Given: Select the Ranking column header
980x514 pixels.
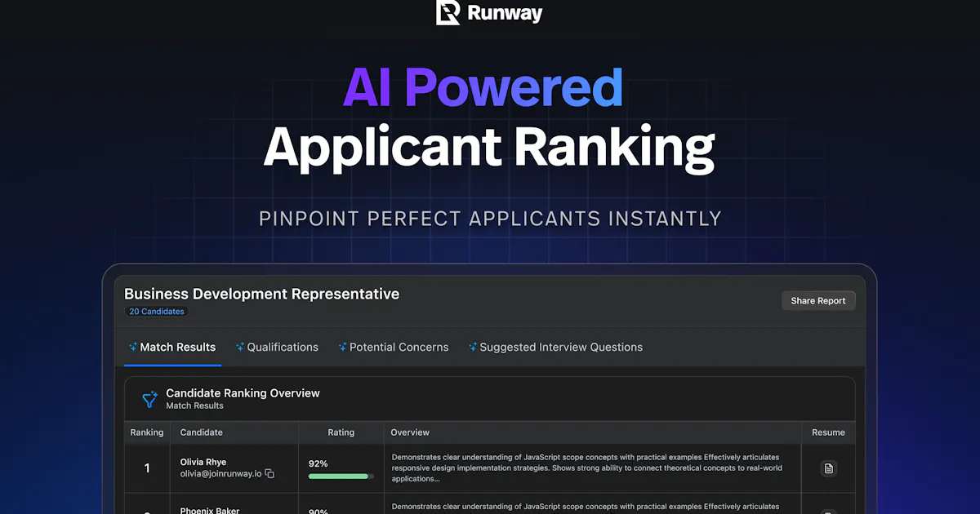Looking at the screenshot, I should pos(147,432).
